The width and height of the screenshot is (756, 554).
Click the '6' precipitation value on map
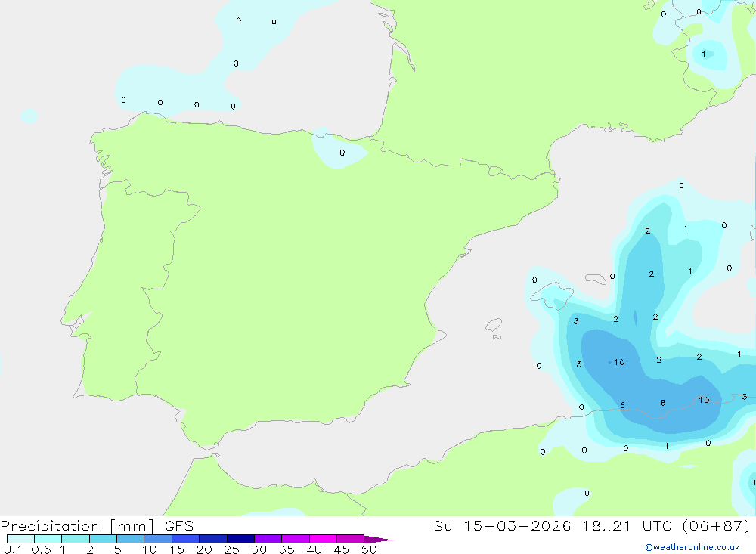[622, 405]
